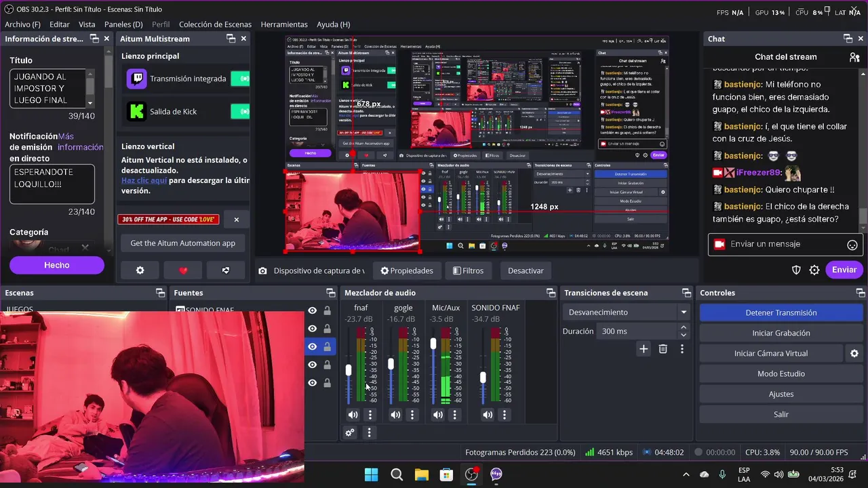Open Microsoft Store from taskbar
This screenshot has height=488, width=868.
click(x=446, y=474)
